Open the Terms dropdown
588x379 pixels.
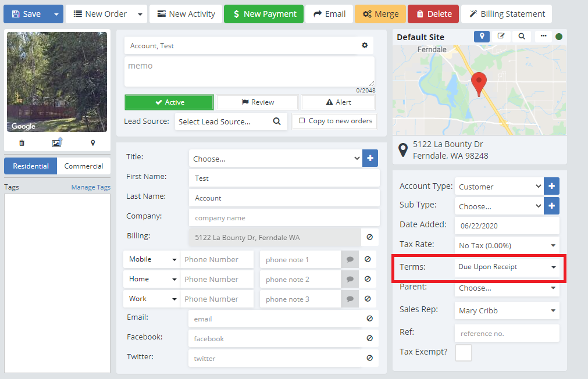[506, 267]
